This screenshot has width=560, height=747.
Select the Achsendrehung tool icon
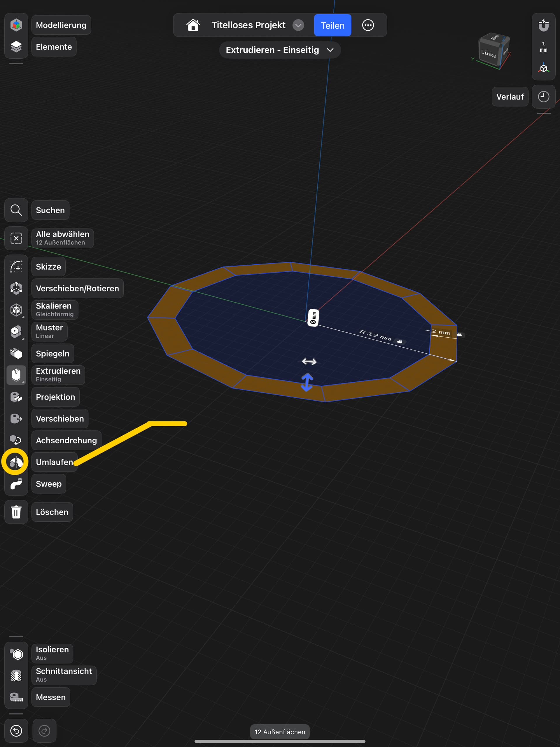pyautogui.click(x=16, y=440)
